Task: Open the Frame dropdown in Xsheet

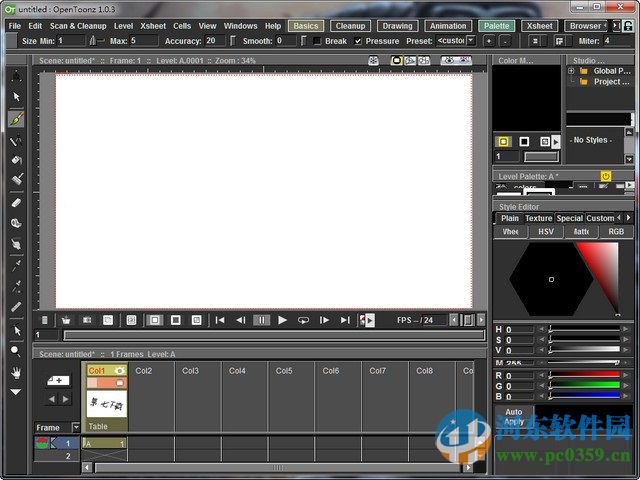Action: 76,427
